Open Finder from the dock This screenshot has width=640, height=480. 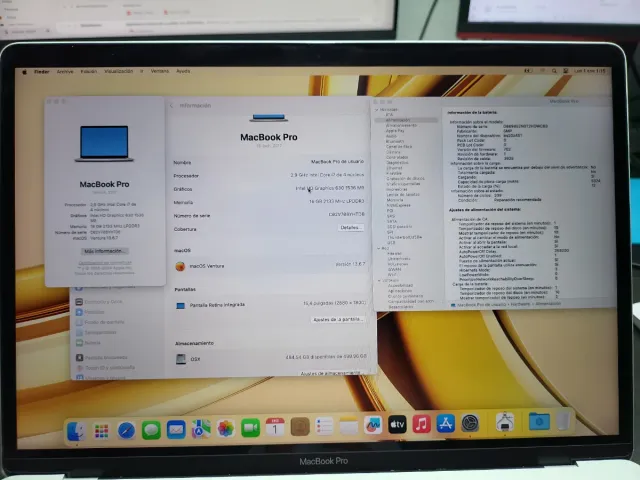pos(77,430)
